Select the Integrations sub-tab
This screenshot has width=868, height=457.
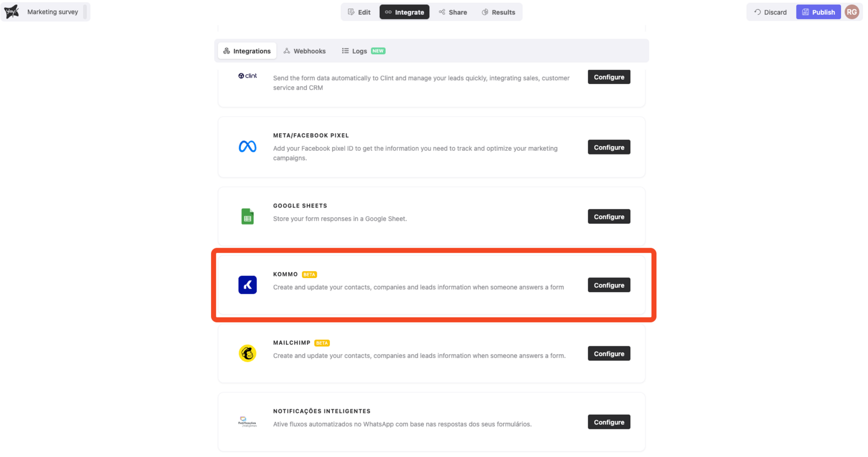click(247, 51)
